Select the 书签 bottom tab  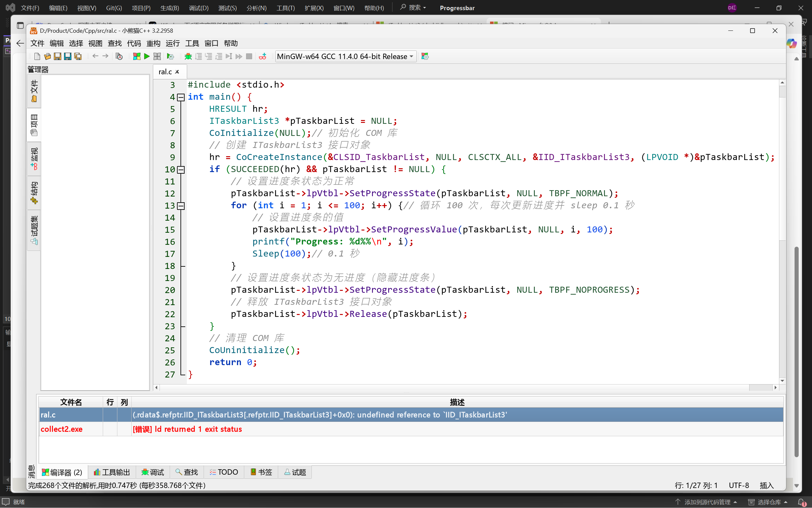[261, 472]
